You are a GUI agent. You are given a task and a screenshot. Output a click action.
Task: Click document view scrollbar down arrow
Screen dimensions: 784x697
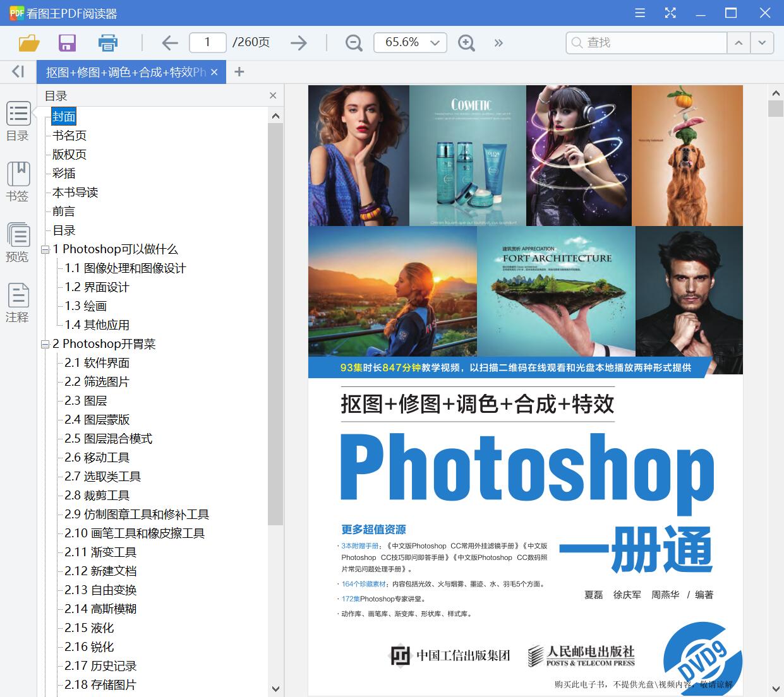click(x=776, y=688)
